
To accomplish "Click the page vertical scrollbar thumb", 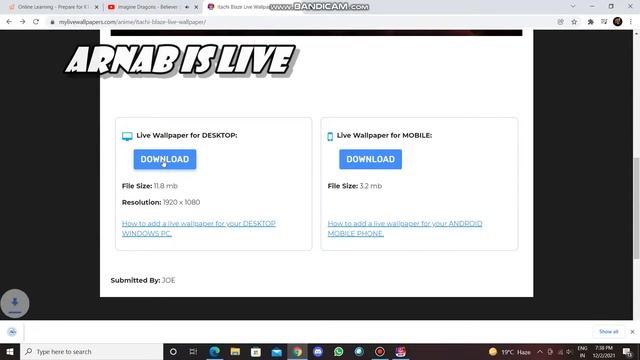I will 636,208.
